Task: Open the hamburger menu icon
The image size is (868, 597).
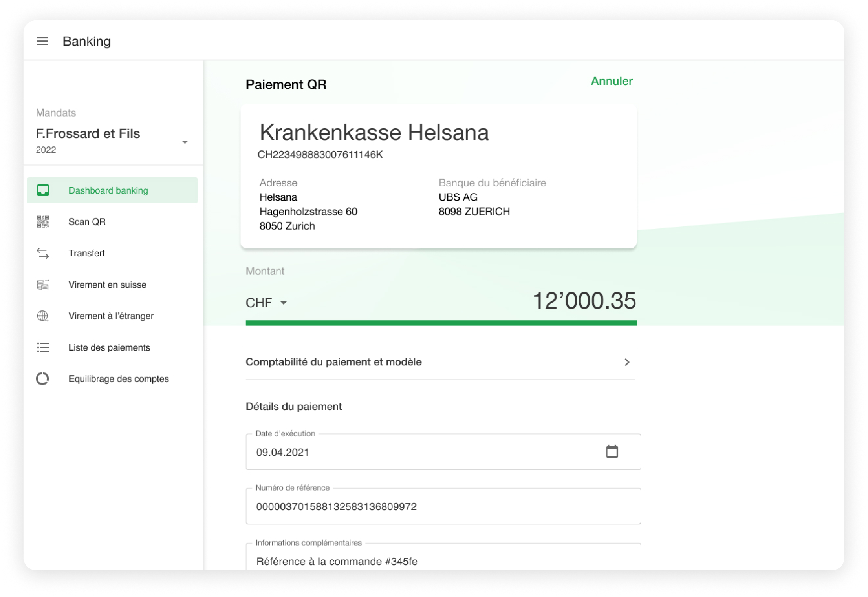Action: click(42, 41)
